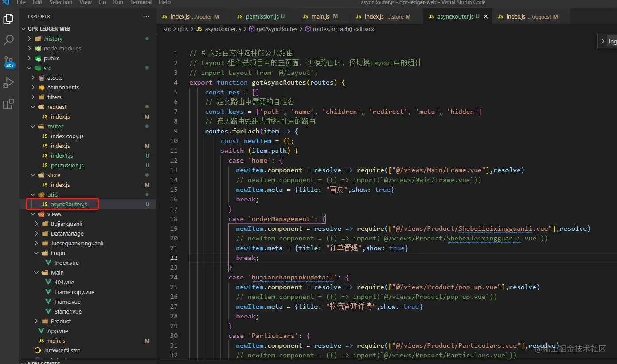Screen dimensions: 617x364
Task: Switch to index.js store tab
Action: [387, 16]
